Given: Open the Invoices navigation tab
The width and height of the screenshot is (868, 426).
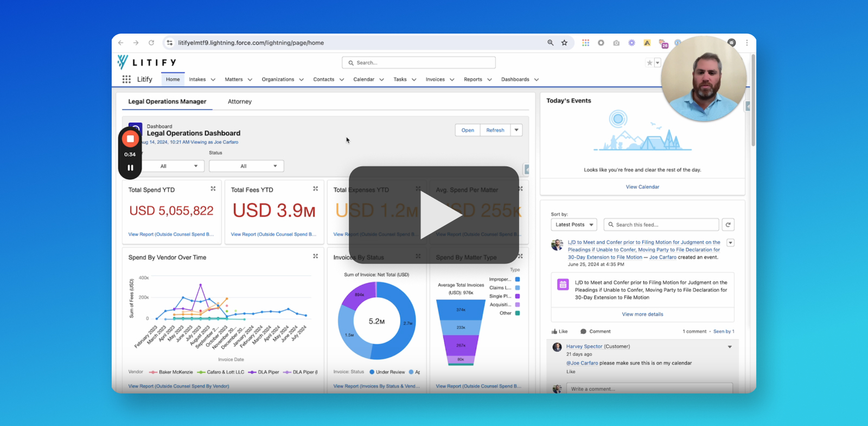Looking at the screenshot, I should (435, 80).
